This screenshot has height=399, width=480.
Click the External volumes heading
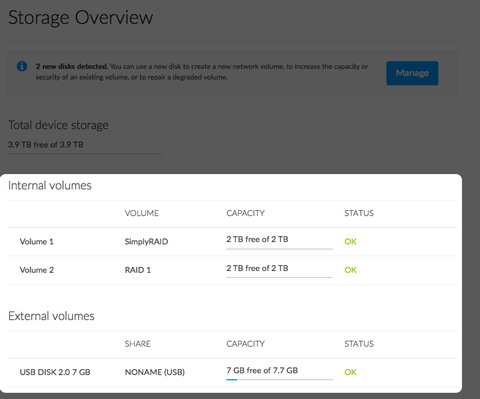pos(51,316)
